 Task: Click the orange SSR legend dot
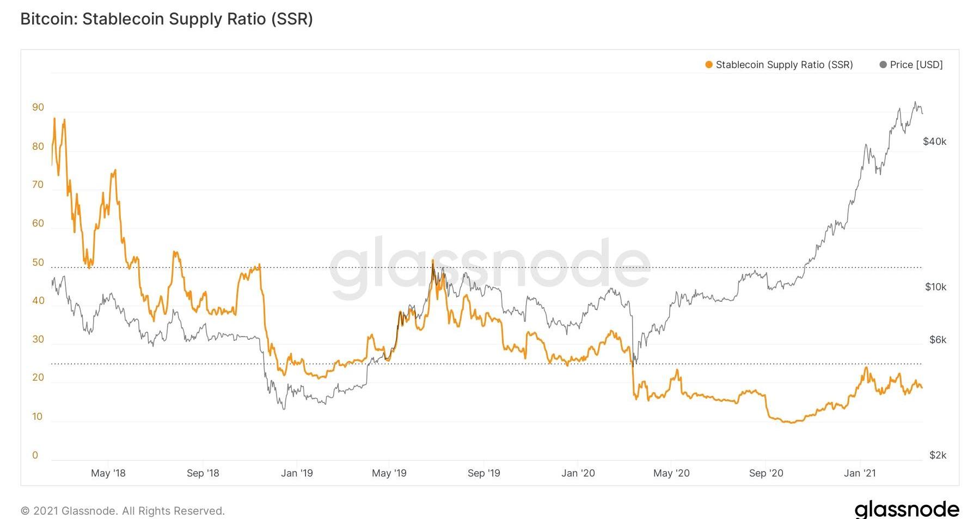(709, 65)
